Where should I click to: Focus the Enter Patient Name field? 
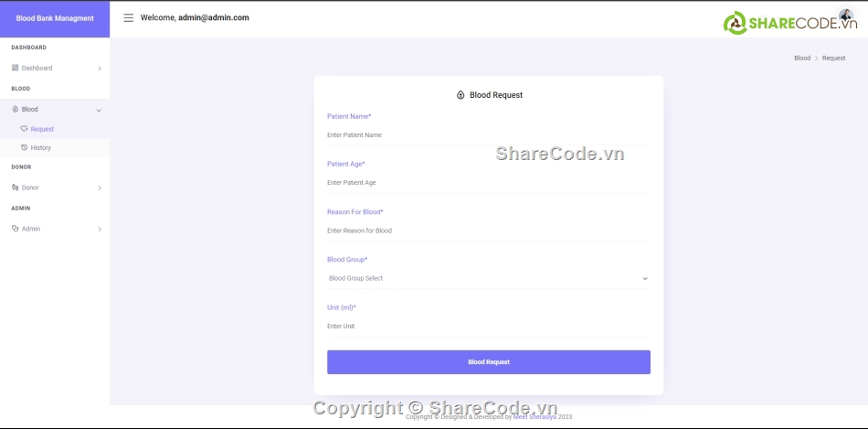(488, 134)
